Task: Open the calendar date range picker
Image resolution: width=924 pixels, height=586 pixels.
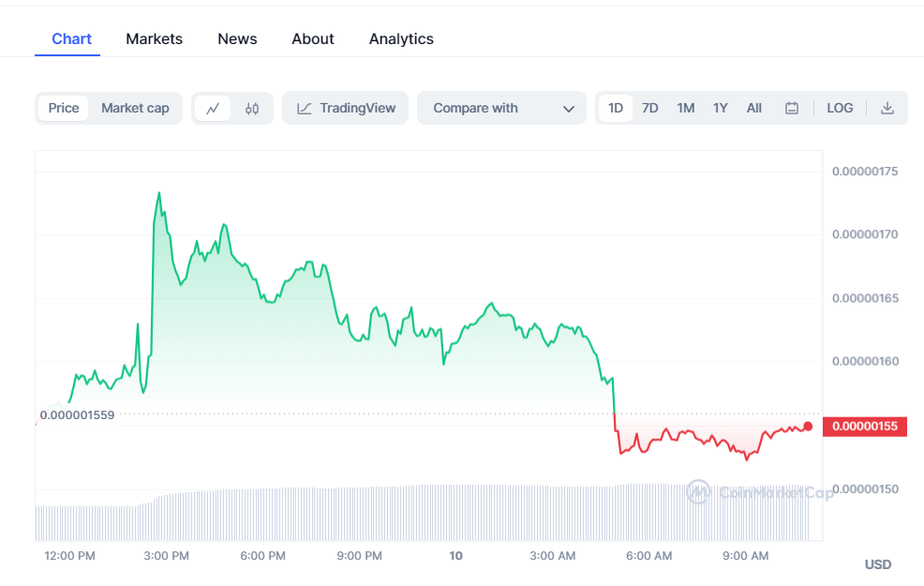Action: pos(792,109)
